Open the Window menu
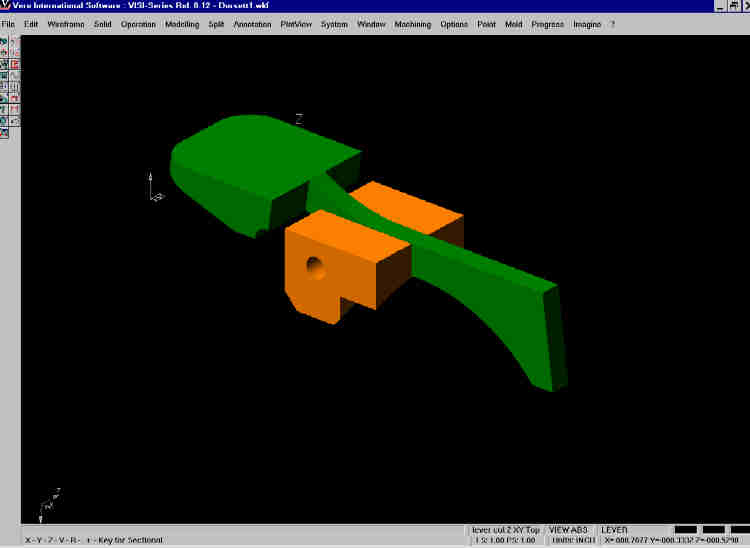This screenshot has width=750, height=548. (371, 24)
